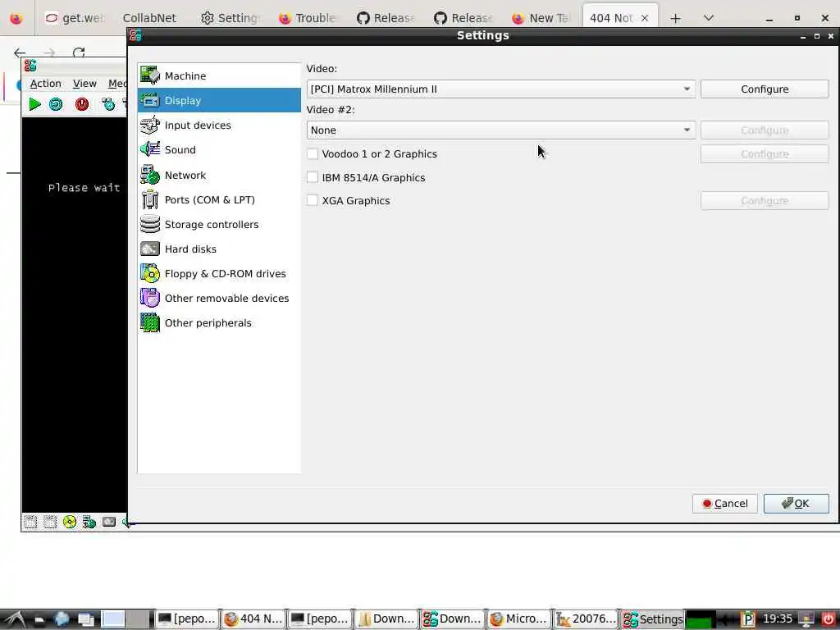Switch to the New Tab browser tab

pos(541,18)
